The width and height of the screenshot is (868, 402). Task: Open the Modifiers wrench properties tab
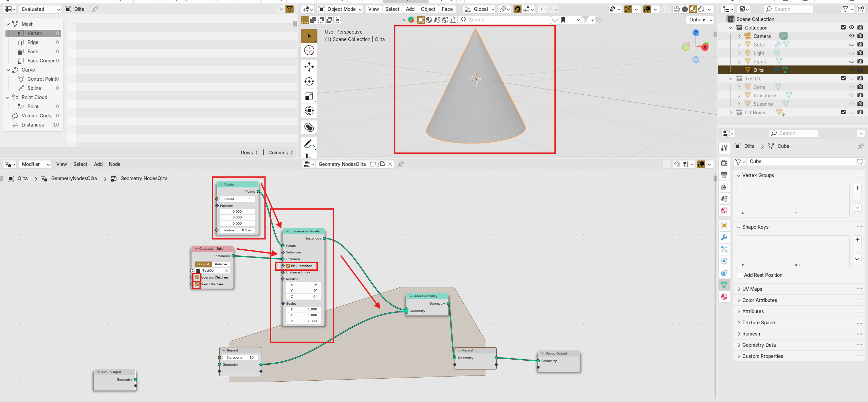point(724,237)
